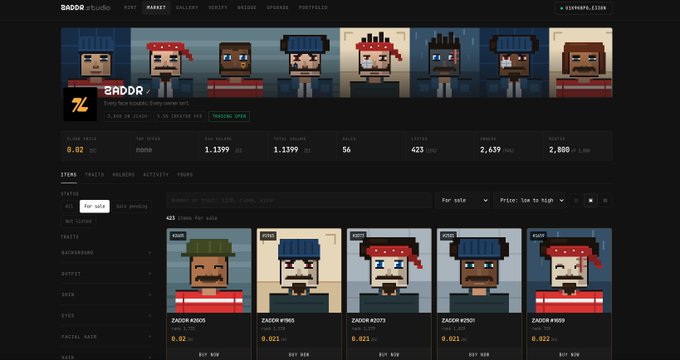This screenshot has height=360, width=680.
Task: Click the Owners stat value 2,639
Action: point(490,150)
